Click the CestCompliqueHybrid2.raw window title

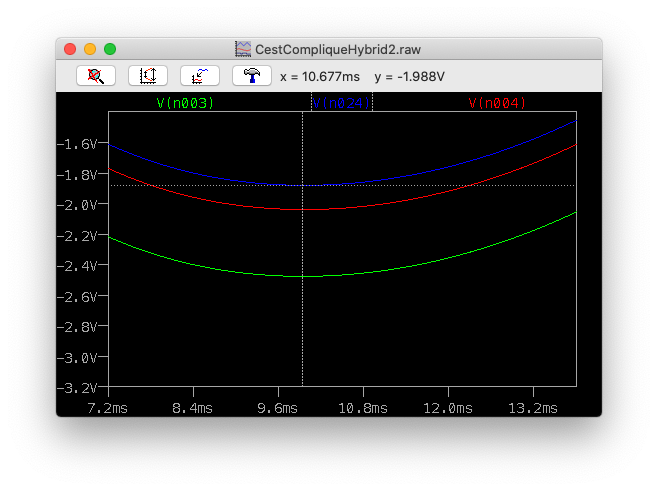click(338, 50)
